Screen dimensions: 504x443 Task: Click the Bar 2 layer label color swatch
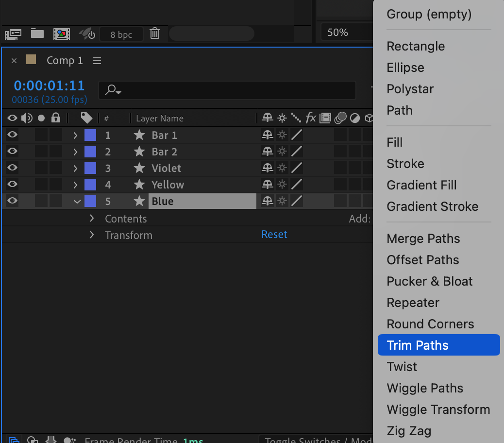pos(90,152)
